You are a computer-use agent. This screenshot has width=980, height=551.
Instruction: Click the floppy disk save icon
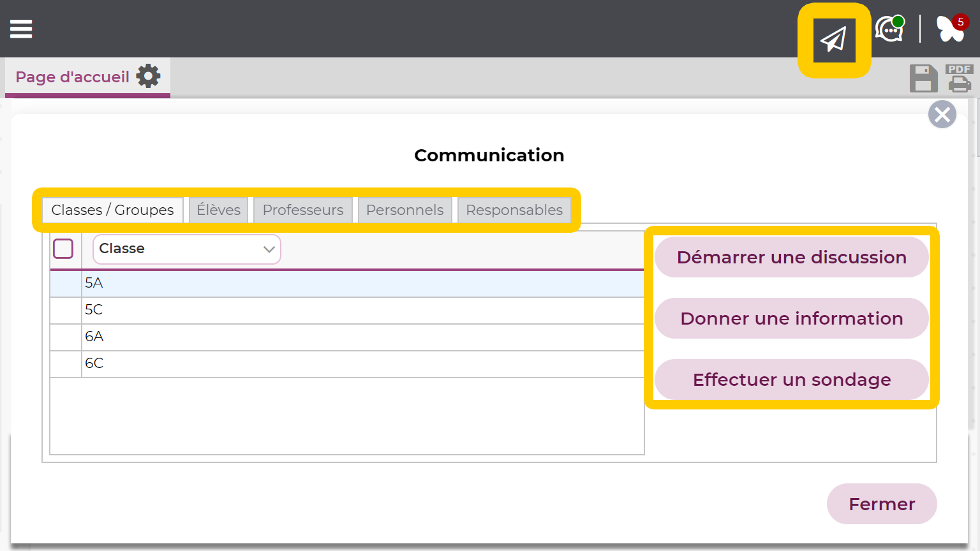click(923, 78)
